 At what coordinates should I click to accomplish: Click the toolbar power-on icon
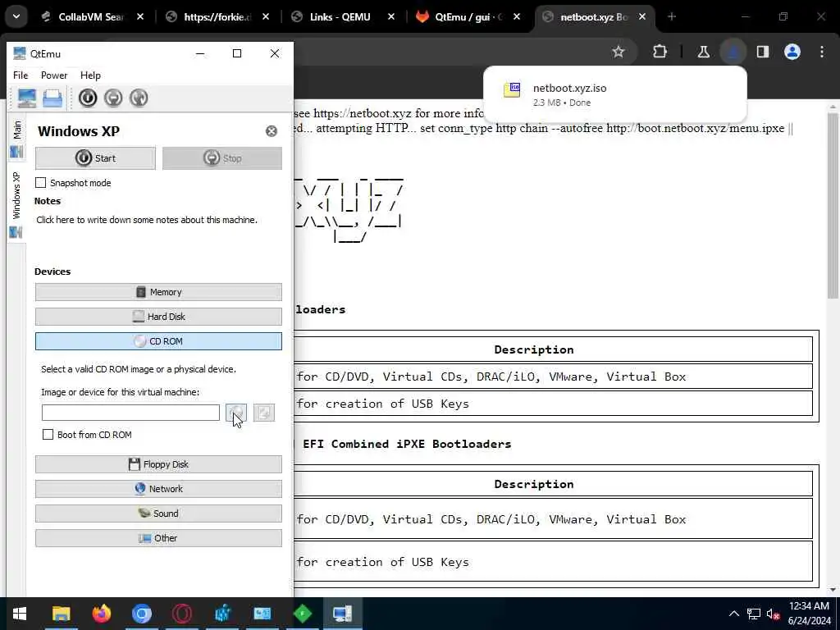(x=88, y=98)
